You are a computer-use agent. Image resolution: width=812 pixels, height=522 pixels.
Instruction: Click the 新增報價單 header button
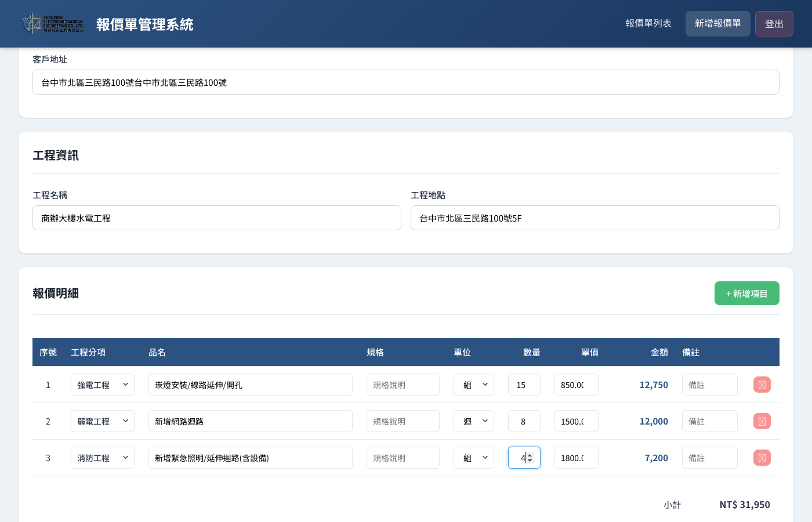point(717,24)
